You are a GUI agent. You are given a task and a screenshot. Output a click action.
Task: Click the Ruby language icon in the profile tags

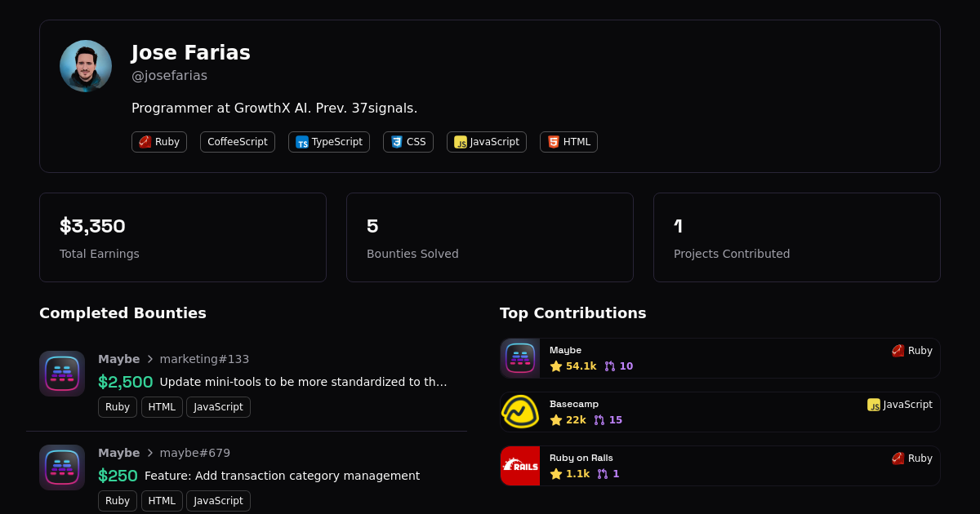[145, 142]
